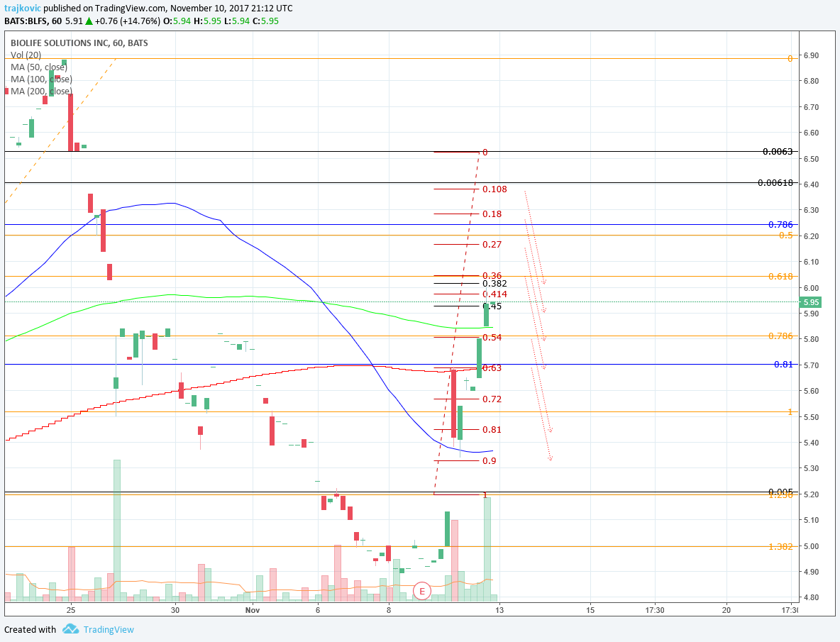Select the MA (100, close) indicator label
Image resolution: width=840 pixels, height=642 pixels.
[x=41, y=79]
